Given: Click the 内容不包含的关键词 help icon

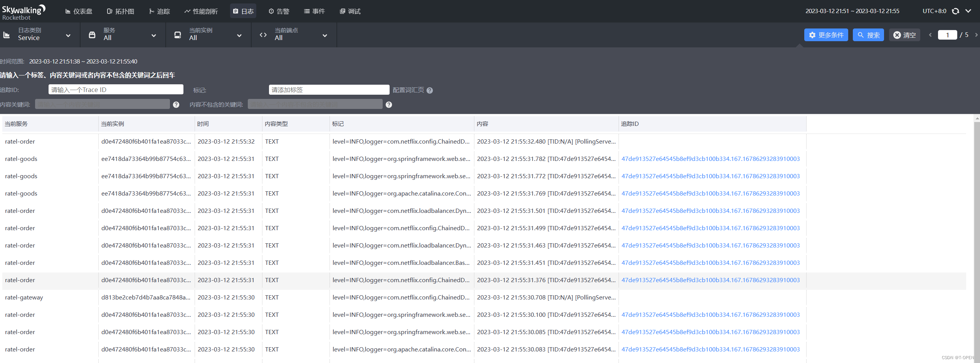Looking at the screenshot, I should click(x=389, y=105).
